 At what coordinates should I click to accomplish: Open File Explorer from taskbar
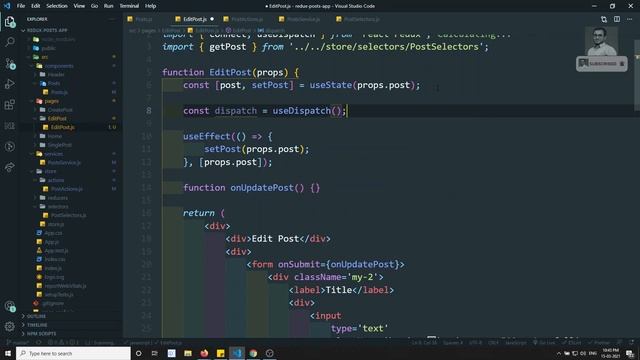[x=188, y=353]
